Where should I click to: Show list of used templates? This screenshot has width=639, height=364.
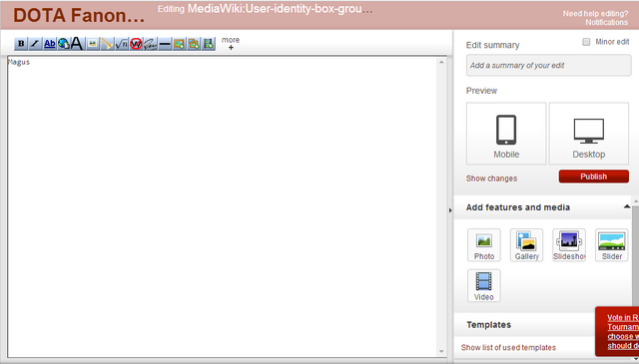(508, 348)
